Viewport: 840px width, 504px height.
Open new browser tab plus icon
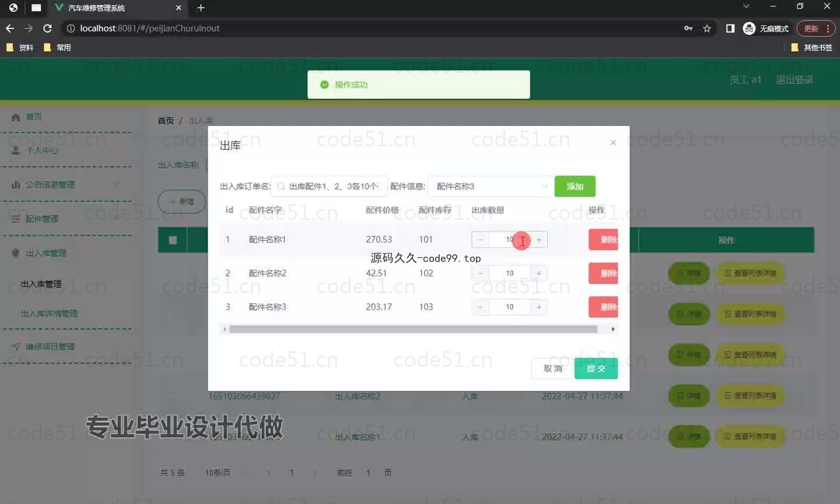click(201, 8)
